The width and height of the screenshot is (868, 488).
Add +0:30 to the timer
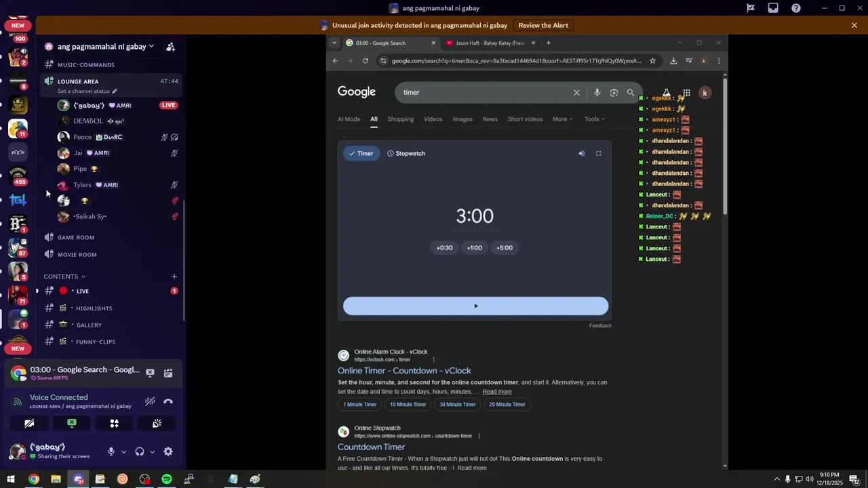(x=445, y=248)
